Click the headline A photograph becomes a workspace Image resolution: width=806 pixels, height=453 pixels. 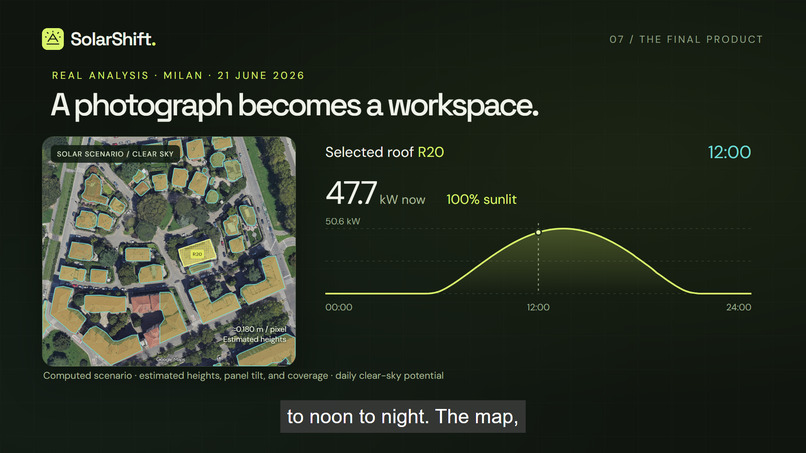click(294, 105)
